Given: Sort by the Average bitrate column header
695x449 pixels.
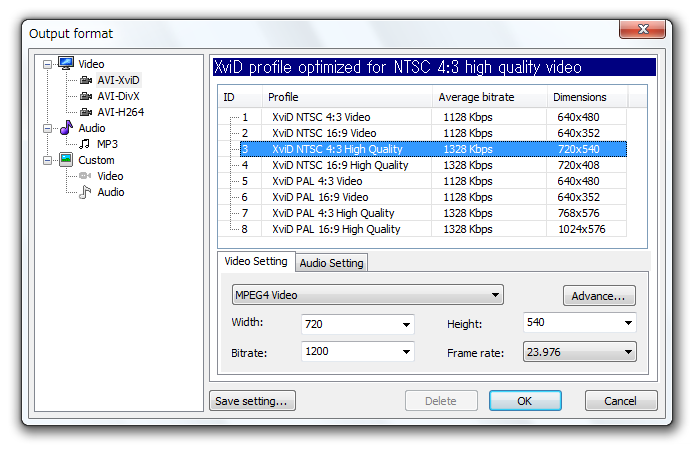Looking at the screenshot, I should 489,97.
